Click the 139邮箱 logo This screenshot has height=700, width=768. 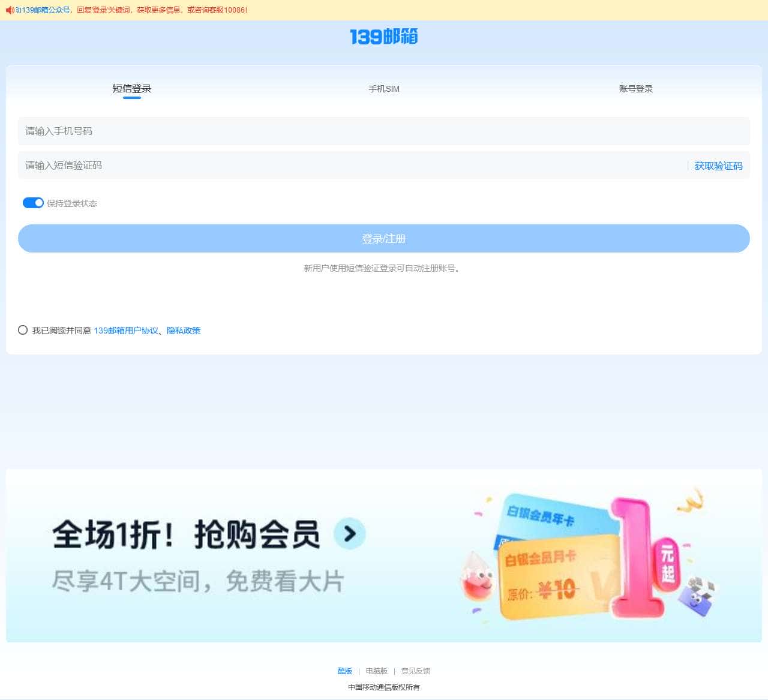384,37
